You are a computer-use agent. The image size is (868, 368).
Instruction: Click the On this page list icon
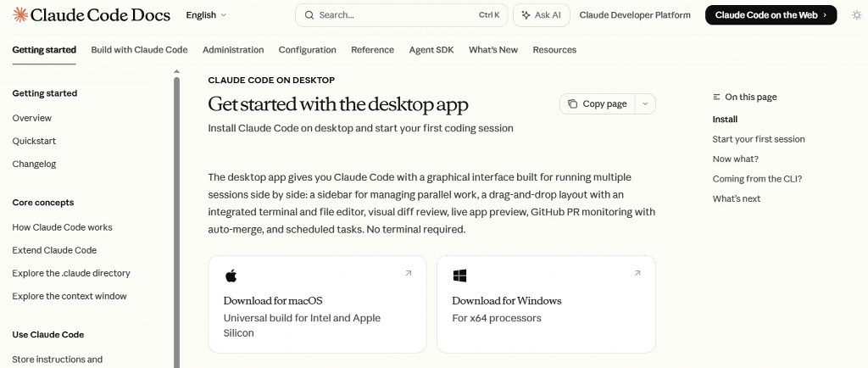(717, 97)
